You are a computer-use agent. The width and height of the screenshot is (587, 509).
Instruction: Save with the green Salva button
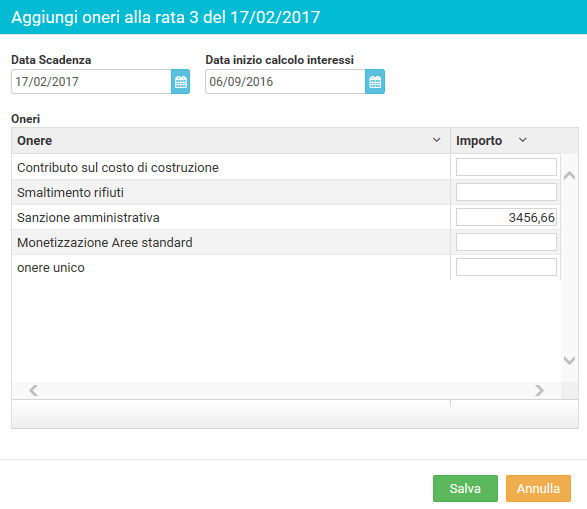pyautogui.click(x=465, y=488)
